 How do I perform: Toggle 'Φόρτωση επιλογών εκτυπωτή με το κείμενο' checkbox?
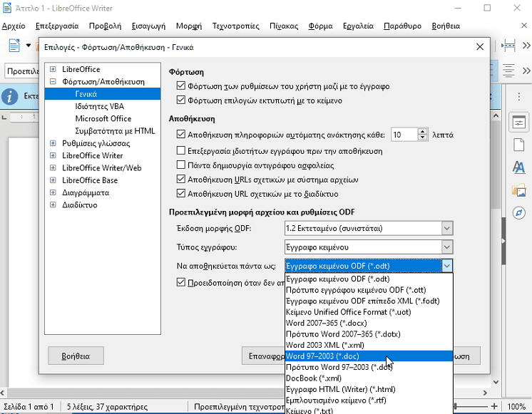coord(180,100)
